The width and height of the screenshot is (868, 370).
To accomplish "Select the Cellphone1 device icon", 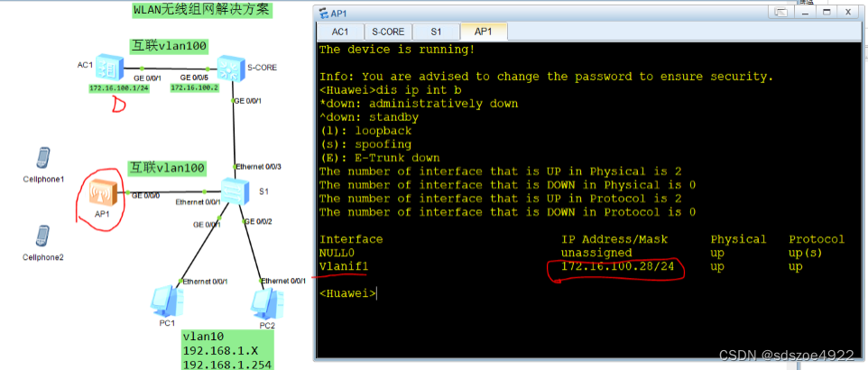I will [42, 159].
